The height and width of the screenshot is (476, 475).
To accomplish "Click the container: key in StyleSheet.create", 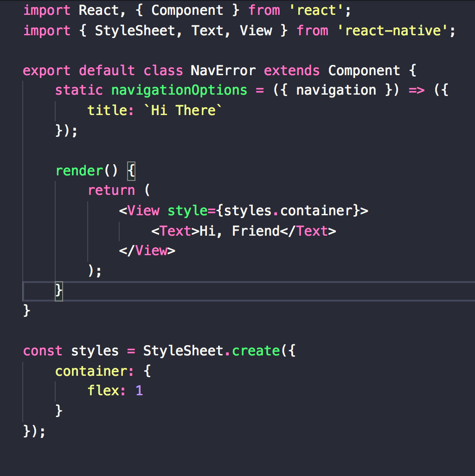I will (94, 371).
